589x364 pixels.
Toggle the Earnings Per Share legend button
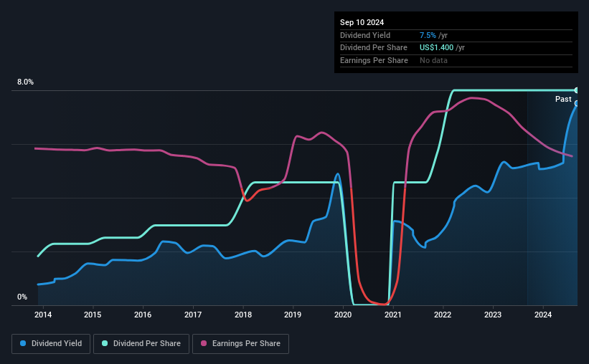coord(240,344)
